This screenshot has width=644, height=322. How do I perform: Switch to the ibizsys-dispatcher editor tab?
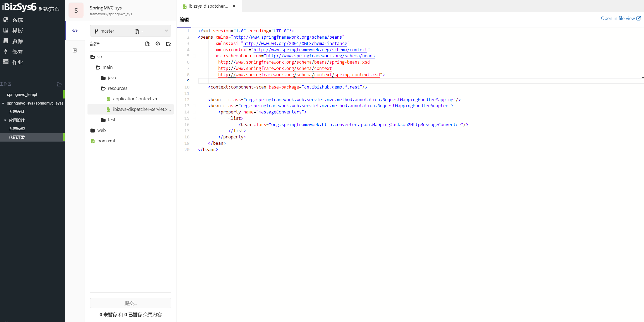click(x=208, y=6)
